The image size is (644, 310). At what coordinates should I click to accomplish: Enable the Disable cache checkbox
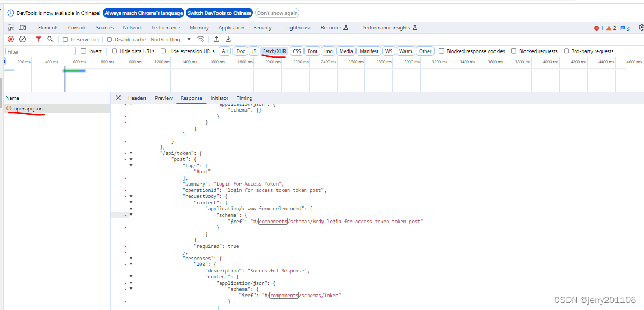click(x=111, y=39)
